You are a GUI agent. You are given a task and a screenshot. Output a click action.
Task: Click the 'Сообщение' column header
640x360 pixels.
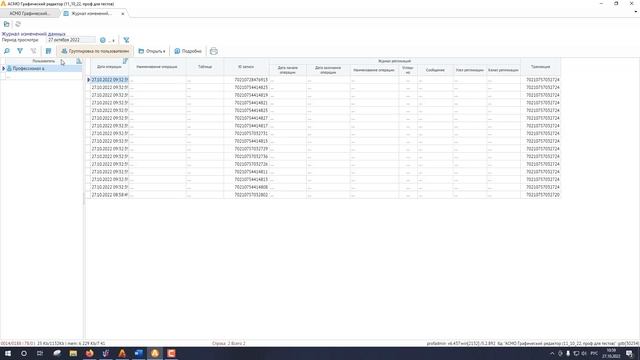tap(435, 70)
